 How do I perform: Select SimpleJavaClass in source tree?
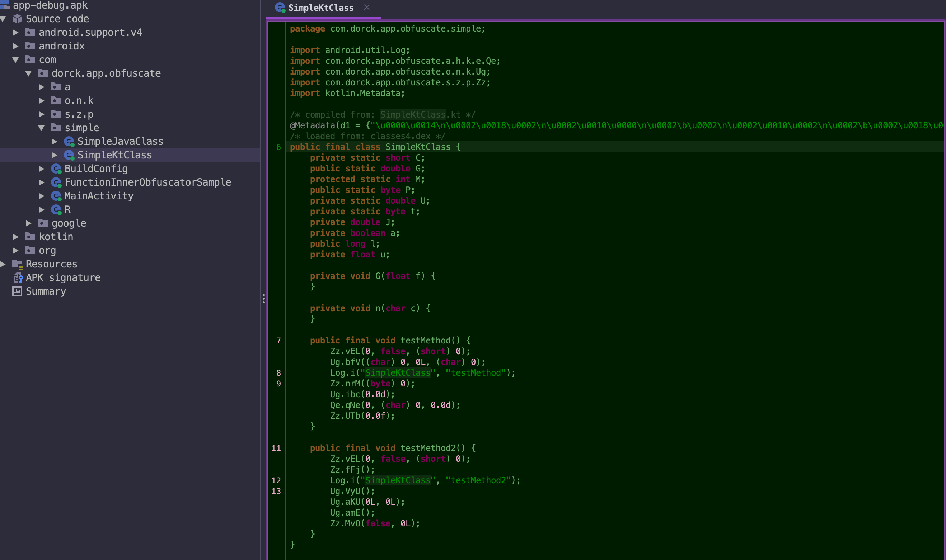tap(121, 141)
